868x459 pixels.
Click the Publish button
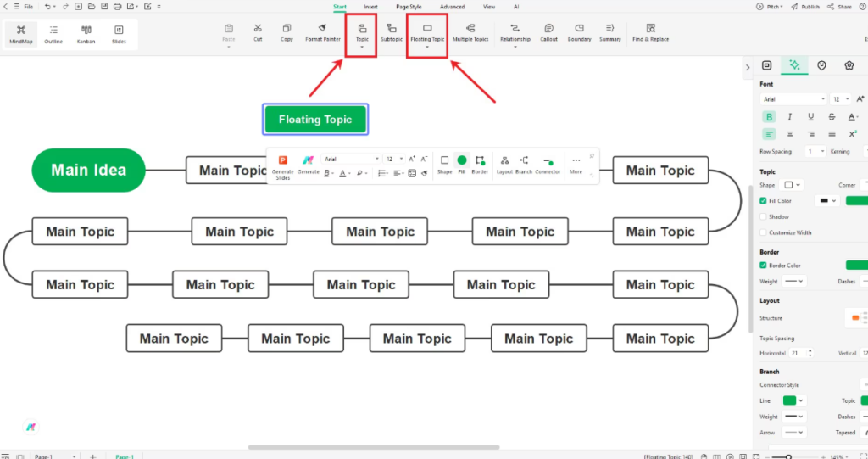point(806,7)
